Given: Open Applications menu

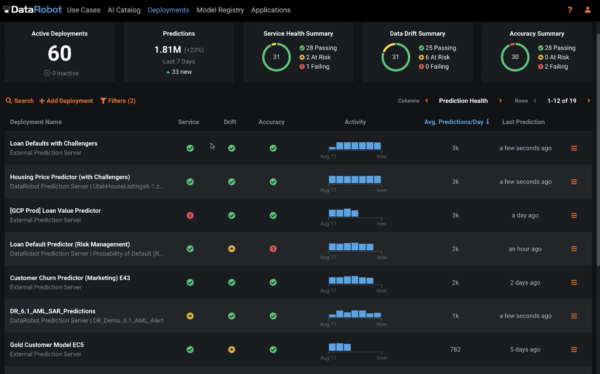Looking at the screenshot, I should tap(271, 10).
